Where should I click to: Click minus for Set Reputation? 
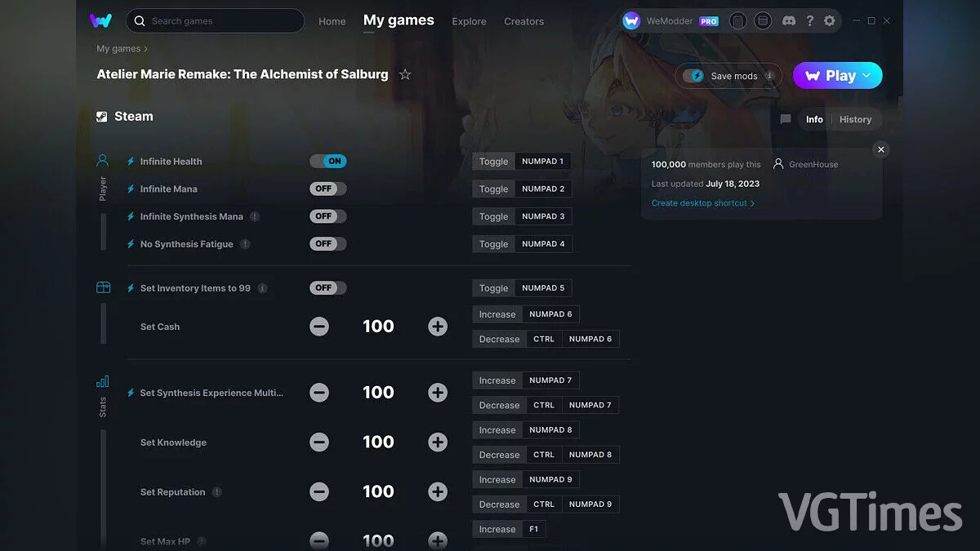tap(319, 492)
